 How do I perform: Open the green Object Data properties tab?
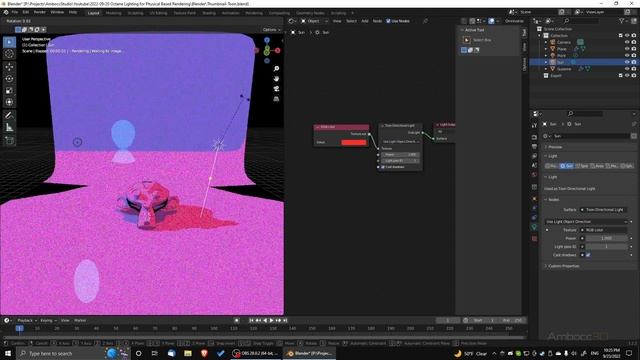coord(534,227)
